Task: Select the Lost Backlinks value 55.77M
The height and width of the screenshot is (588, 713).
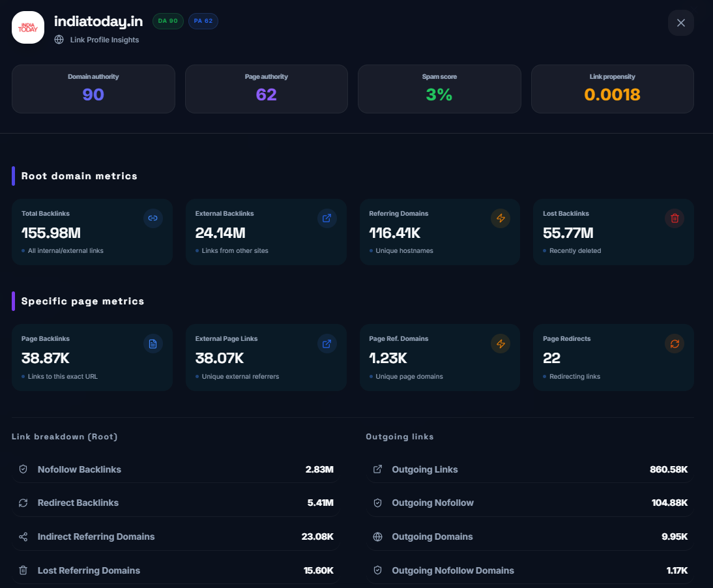Action: click(568, 233)
